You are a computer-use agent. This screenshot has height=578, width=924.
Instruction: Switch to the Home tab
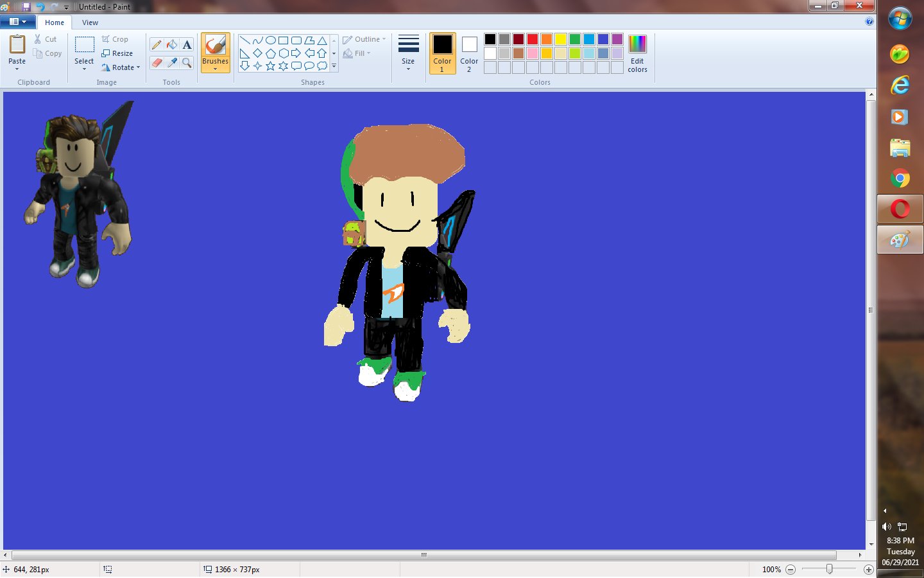[55, 22]
